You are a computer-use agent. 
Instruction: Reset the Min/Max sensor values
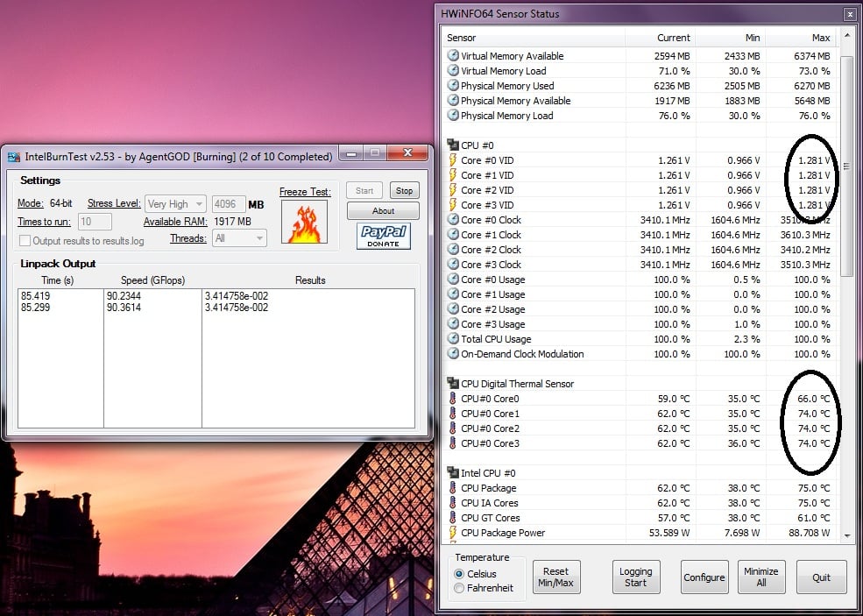(555, 577)
